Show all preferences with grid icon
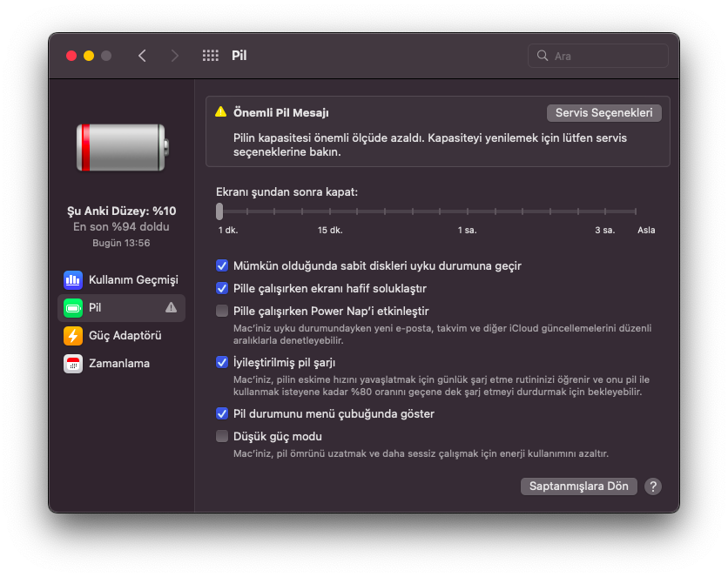Image resolution: width=728 pixels, height=577 pixels. click(x=211, y=56)
